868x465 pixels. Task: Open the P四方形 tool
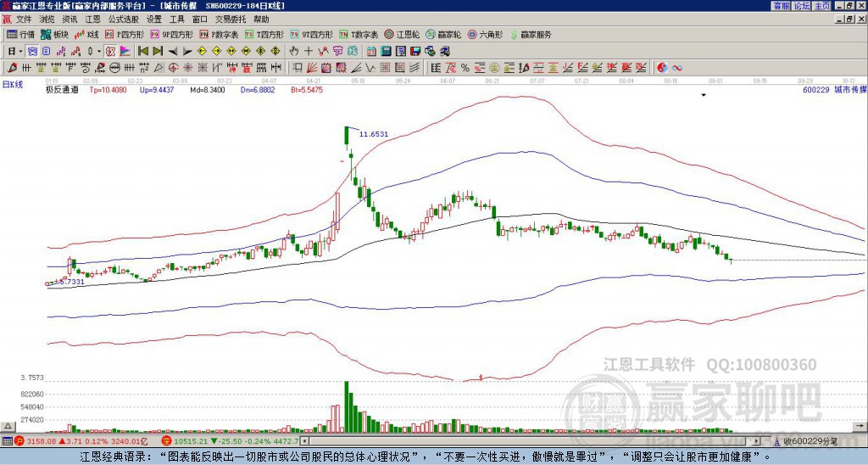(x=125, y=34)
